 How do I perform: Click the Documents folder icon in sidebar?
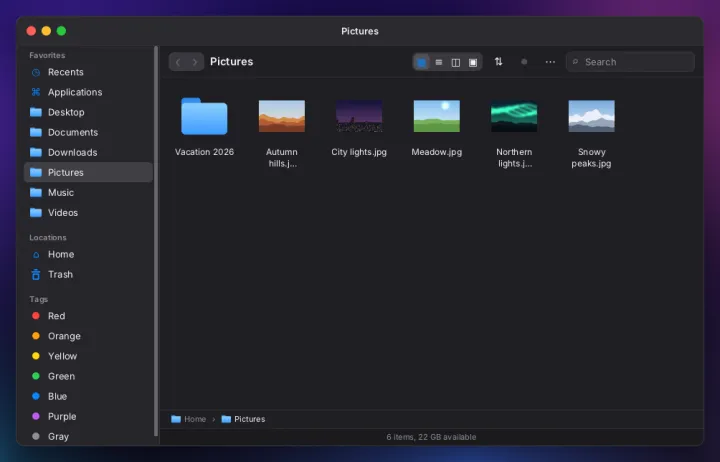pos(36,132)
